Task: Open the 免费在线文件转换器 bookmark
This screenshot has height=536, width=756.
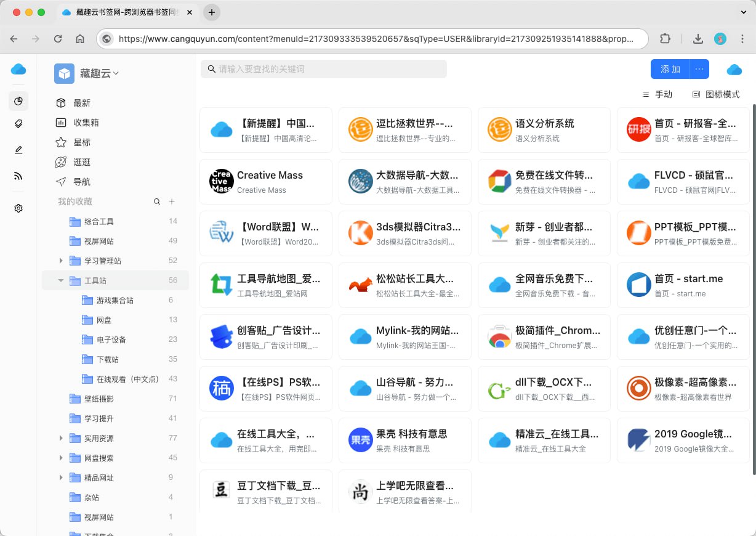Action: [544, 181]
